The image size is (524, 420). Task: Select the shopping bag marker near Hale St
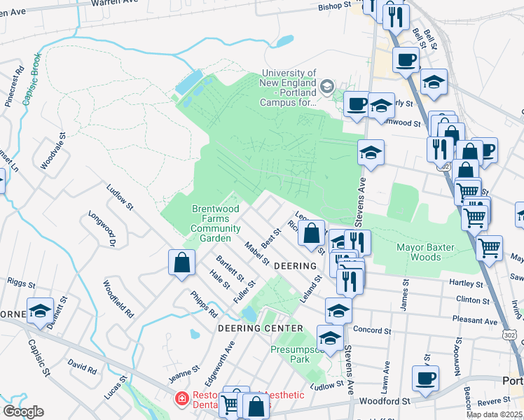182,263
